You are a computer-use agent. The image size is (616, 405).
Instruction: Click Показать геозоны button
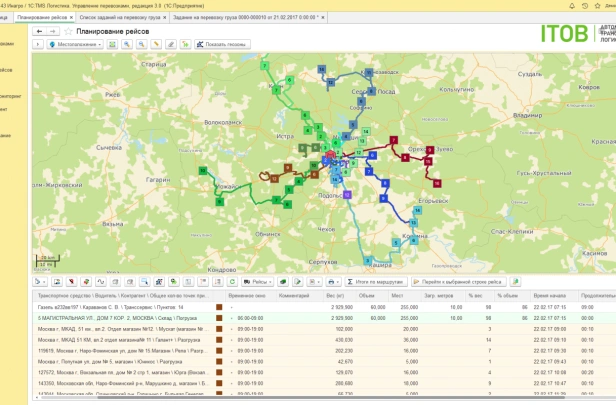[x=222, y=44]
